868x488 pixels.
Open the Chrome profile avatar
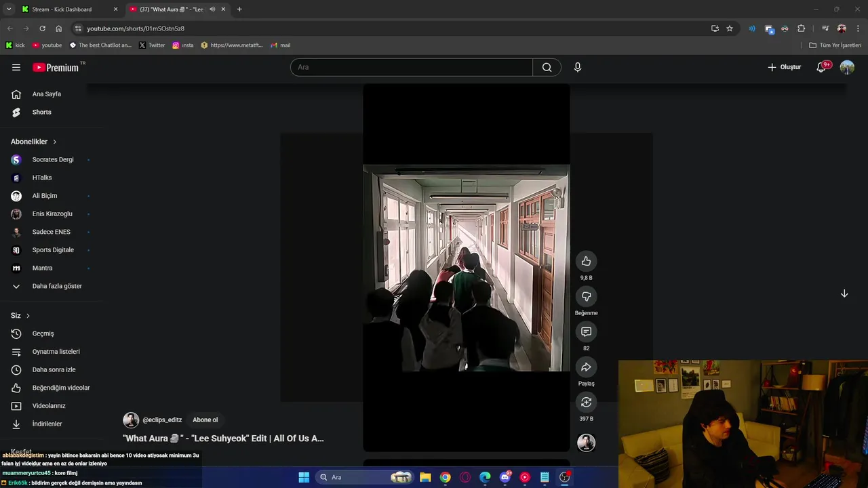click(x=842, y=28)
